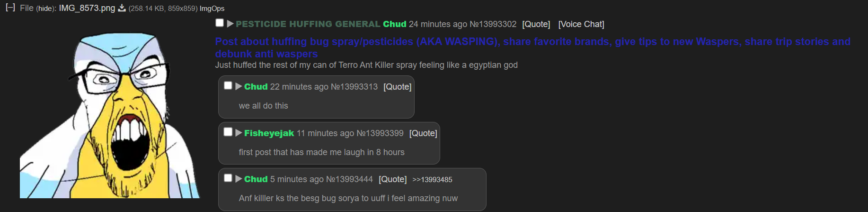Open the IMG_8573.png file link
The height and width of the screenshot is (212, 868).
[x=87, y=8]
